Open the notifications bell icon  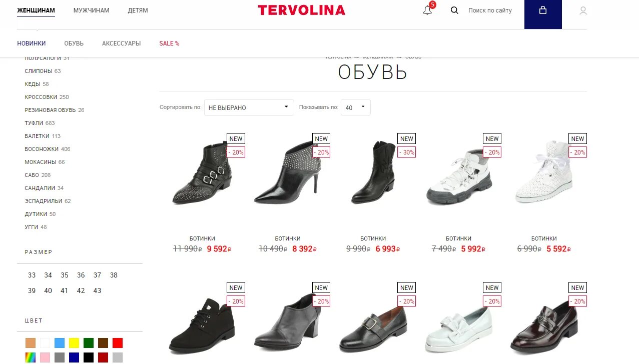427,10
